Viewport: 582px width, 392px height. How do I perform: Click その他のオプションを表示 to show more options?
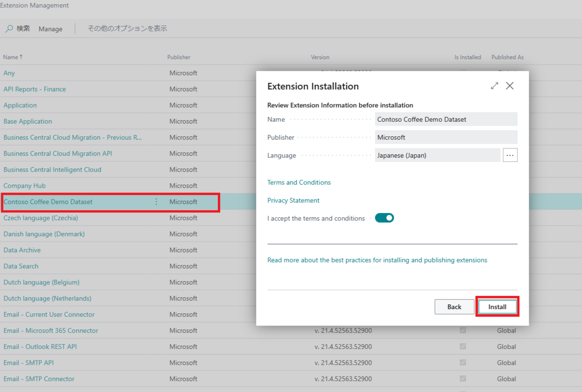[x=127, y=29]
